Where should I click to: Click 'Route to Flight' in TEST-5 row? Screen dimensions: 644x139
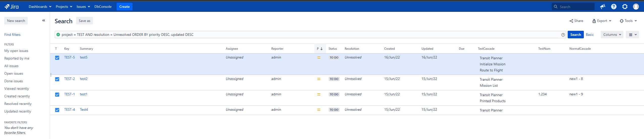[491, 70]
